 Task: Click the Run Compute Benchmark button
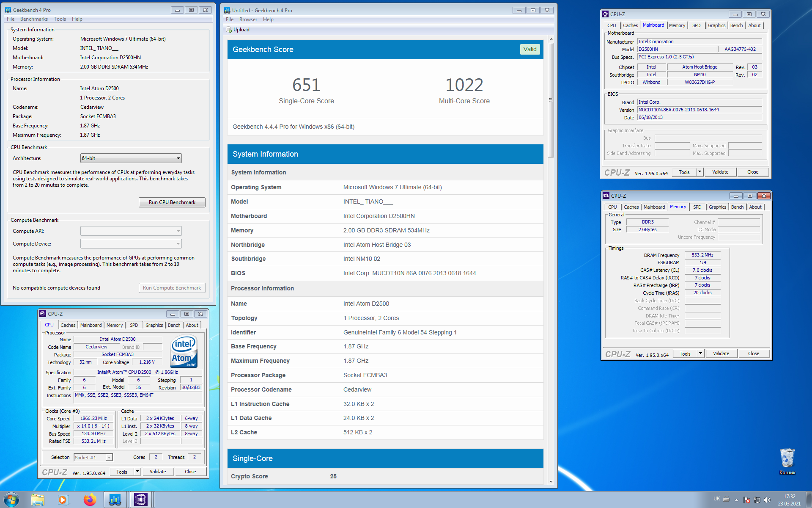172,288
